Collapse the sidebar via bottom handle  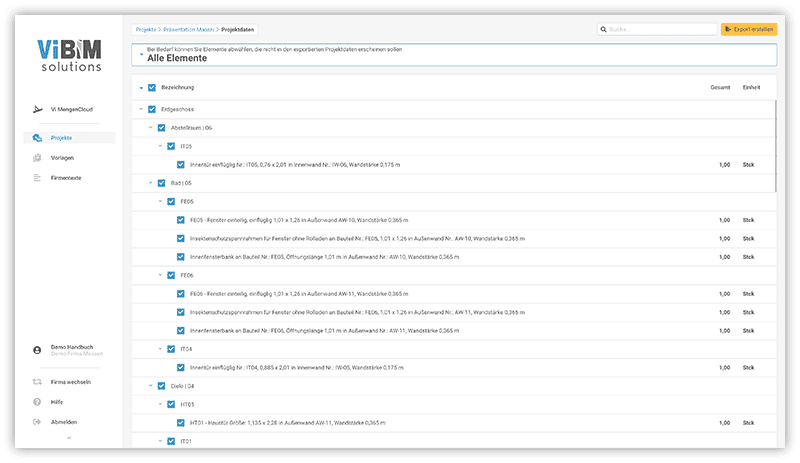tap(69, 437)
